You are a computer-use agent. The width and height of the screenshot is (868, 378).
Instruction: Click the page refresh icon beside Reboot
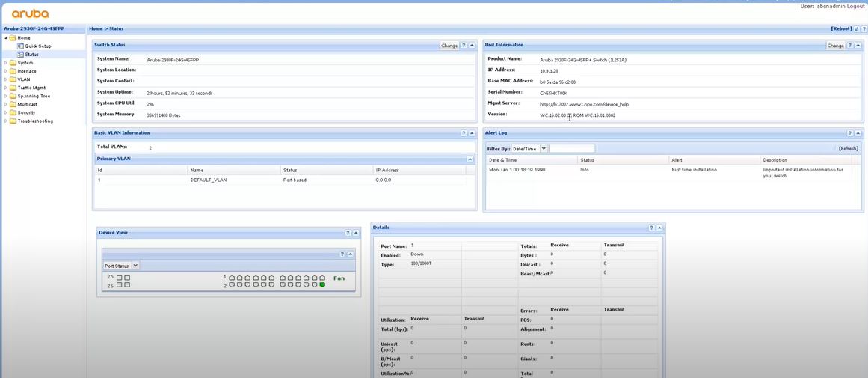[856, 28]
